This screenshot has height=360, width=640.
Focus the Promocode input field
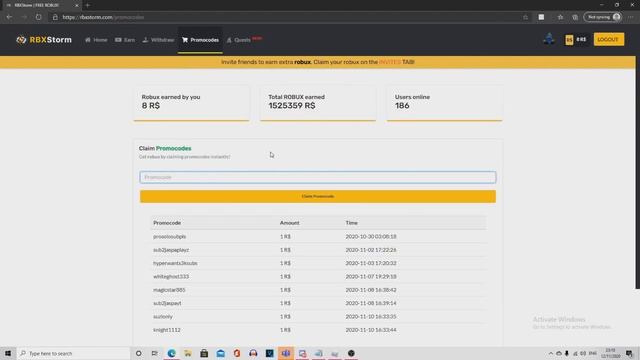tap(318, 177)
